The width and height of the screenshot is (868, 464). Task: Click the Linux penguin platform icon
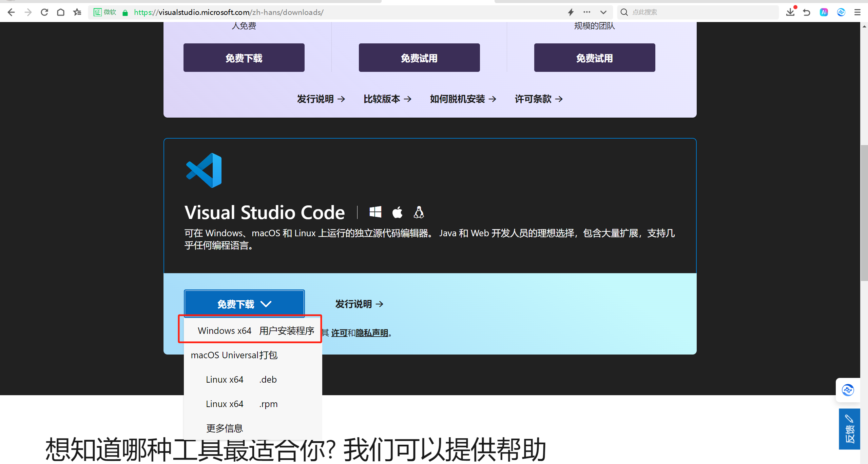tap(419, 212)
